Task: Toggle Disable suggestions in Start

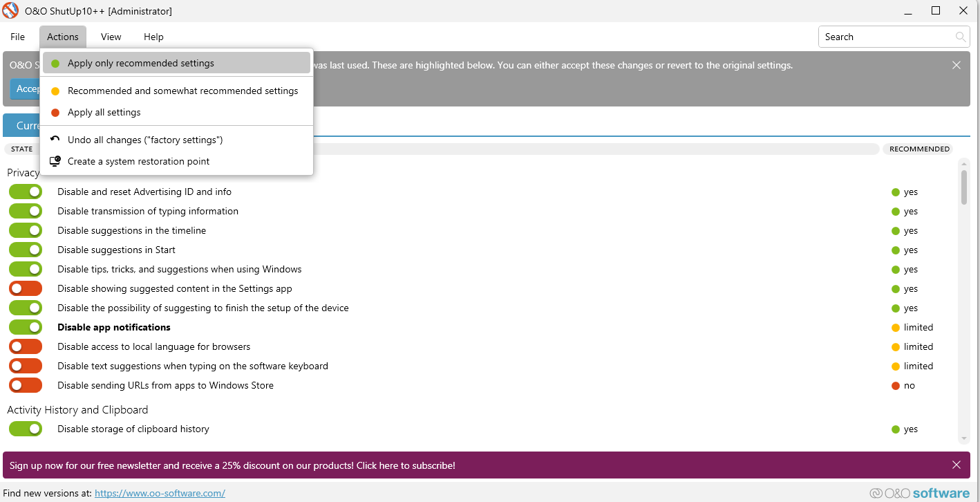Action: pyautogui.click(x=26, y=250)
